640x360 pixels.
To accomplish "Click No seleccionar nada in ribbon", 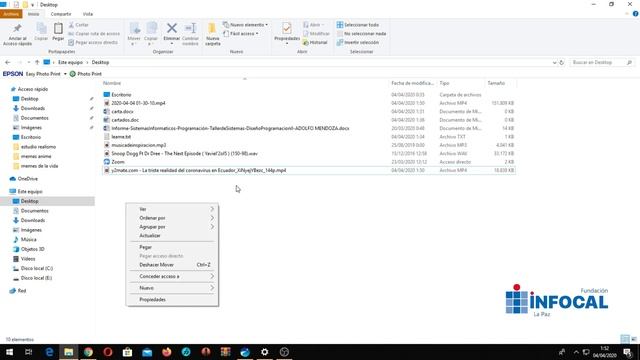I will coord(361,33).
